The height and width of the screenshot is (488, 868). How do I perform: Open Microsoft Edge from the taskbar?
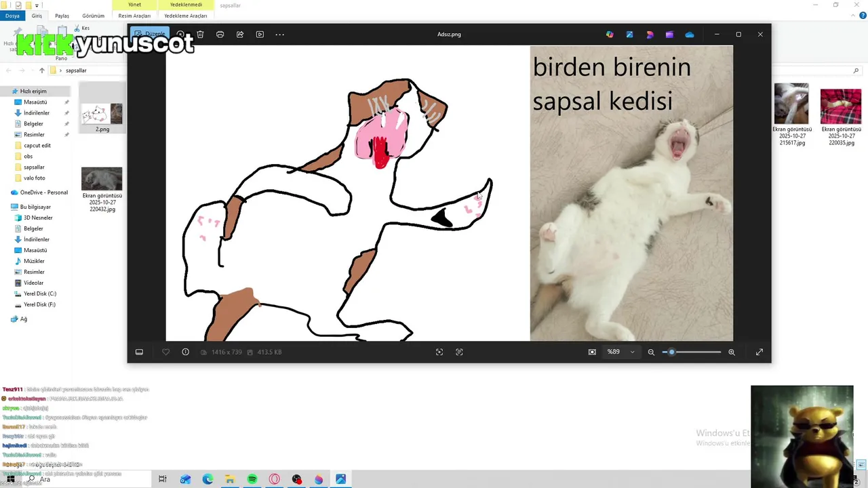tap(208, 479)
